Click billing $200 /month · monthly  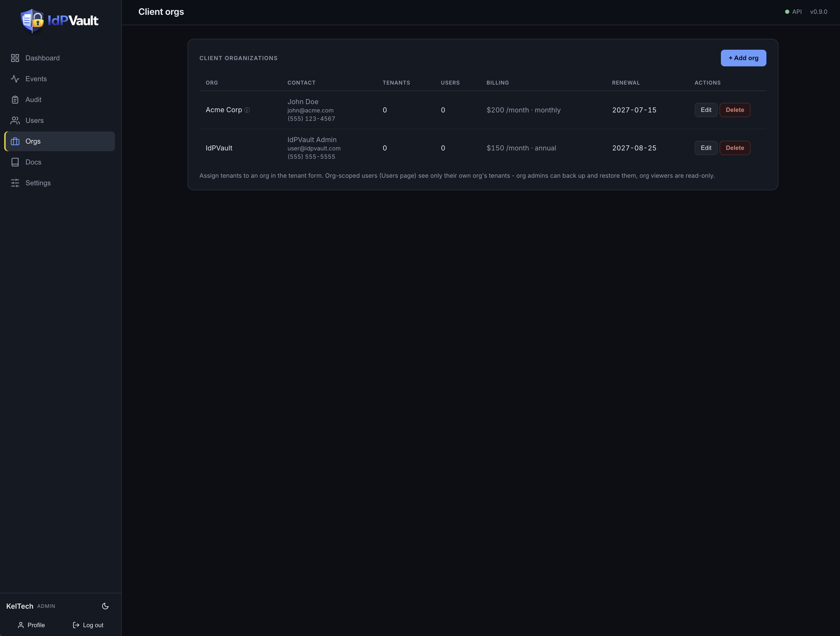coord(523,110)
